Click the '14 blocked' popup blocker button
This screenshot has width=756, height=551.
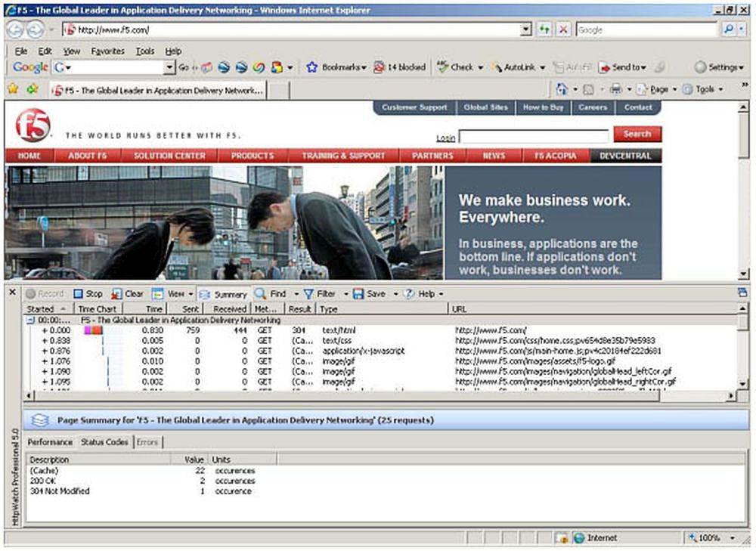[x=400, y=67]
